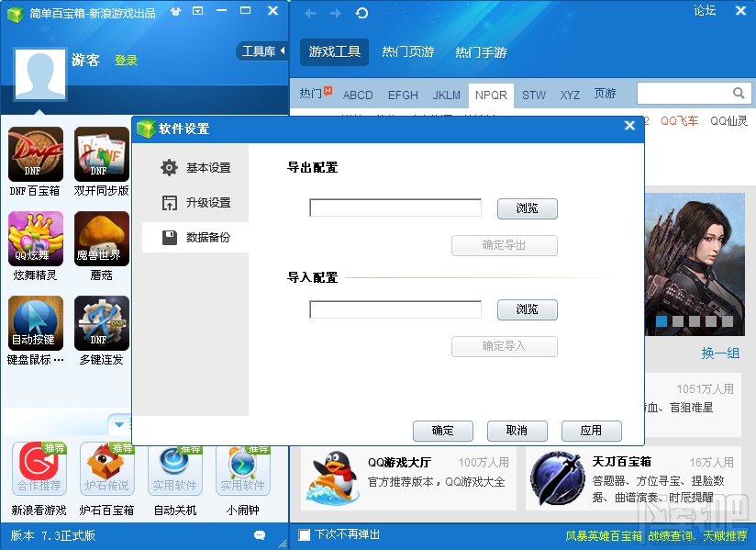
Task: Click the 换一组 link
Action: click(720, 354)
